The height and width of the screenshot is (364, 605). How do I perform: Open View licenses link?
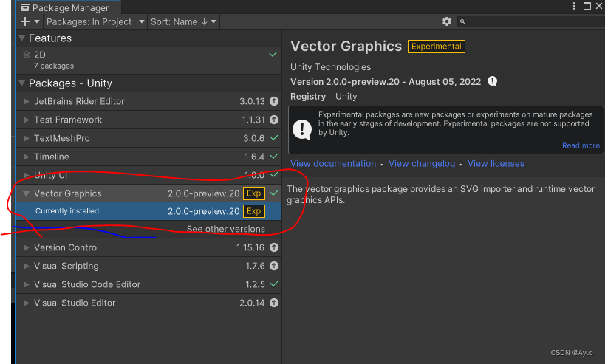(496, 163)
